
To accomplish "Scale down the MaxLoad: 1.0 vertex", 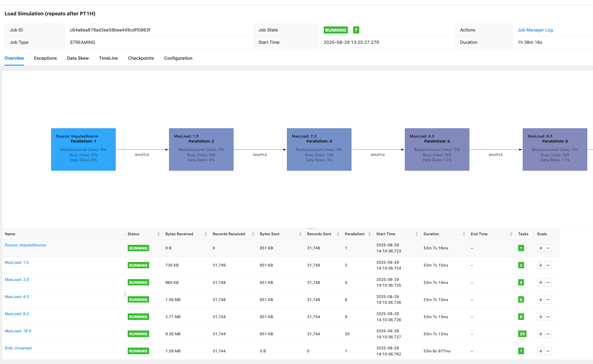I will tap(548, 265).
